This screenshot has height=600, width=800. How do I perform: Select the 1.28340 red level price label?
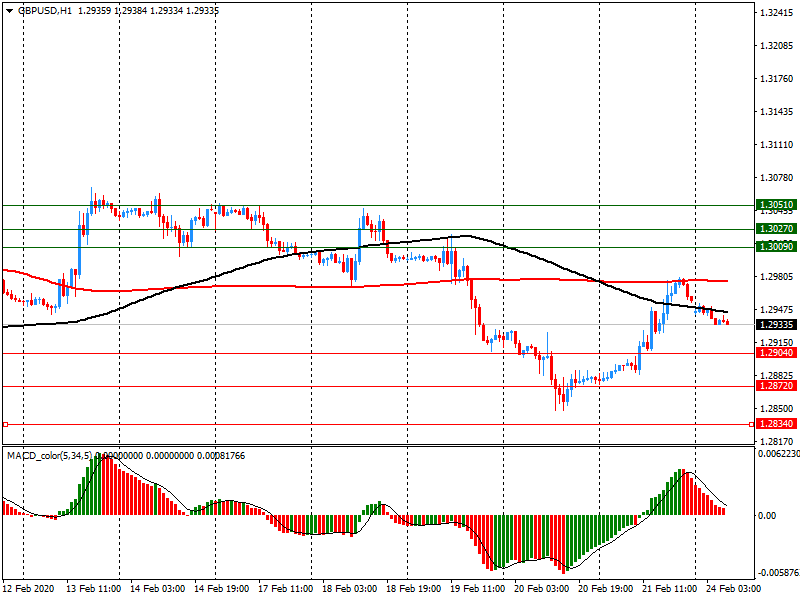click(776, 424)
